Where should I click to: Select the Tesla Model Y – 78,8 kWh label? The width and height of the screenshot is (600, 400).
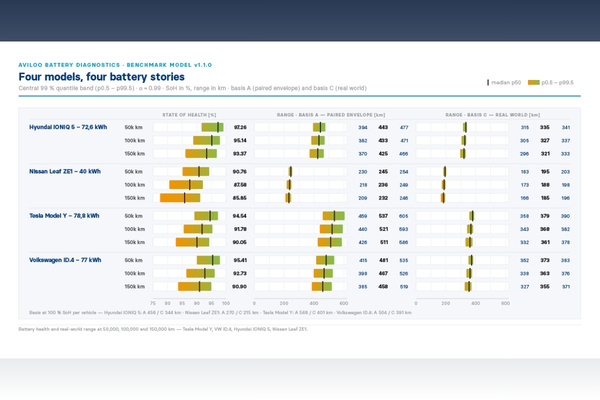64,216
